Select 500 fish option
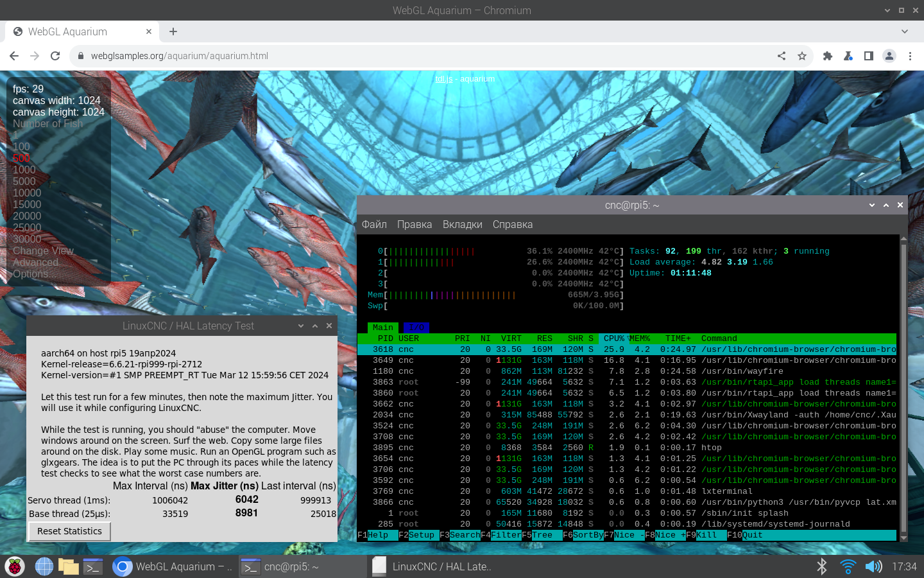The width and height of the screenshot is (924, 578). pyautogui.click(x=21, y=158)
